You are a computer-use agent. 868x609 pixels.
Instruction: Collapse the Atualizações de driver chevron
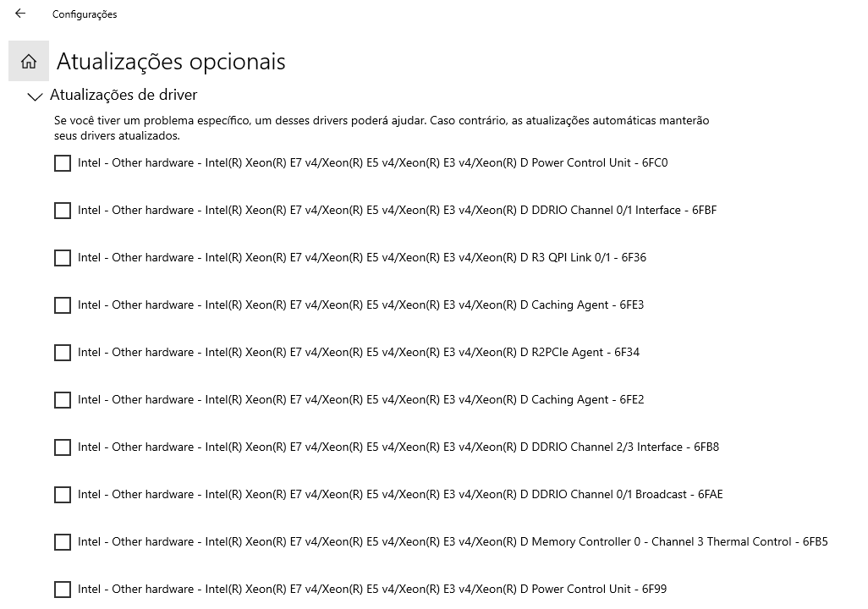point(35,96)
